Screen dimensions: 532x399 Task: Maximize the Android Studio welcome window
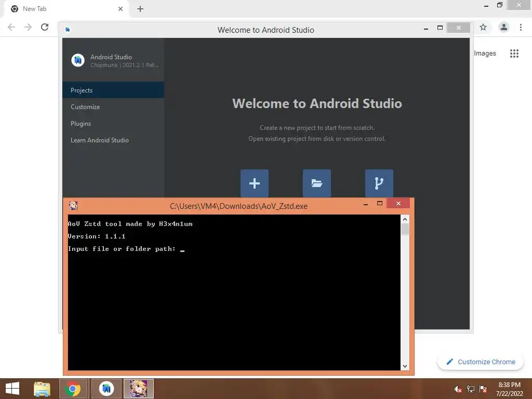coord(440,28)
